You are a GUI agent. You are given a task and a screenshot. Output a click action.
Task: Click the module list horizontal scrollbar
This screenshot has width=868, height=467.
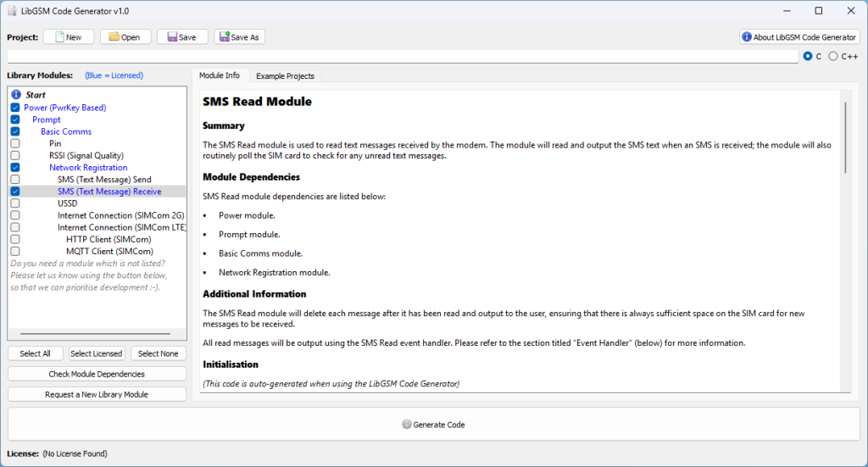pos(95,334)
